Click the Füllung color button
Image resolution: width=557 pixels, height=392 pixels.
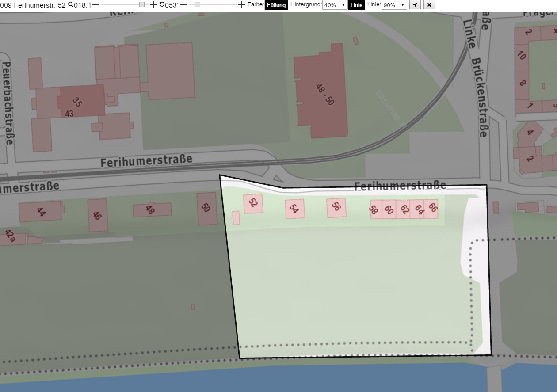point(276,5)
